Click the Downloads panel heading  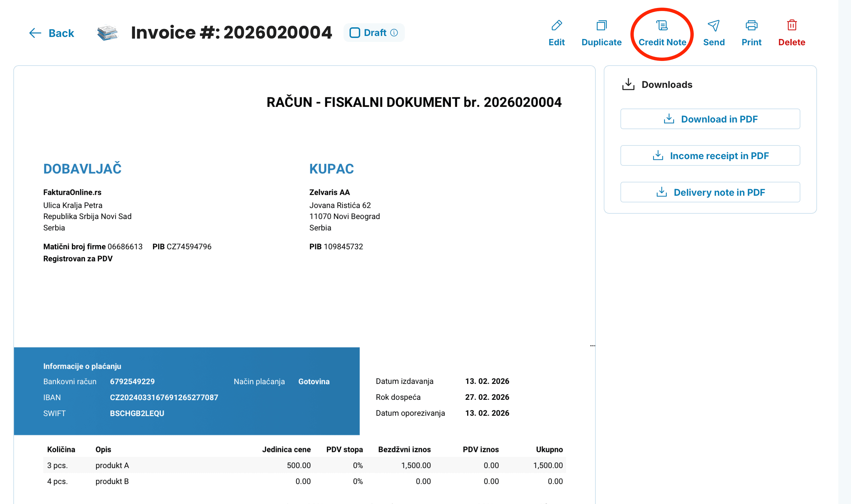click(x=666, y=85)
